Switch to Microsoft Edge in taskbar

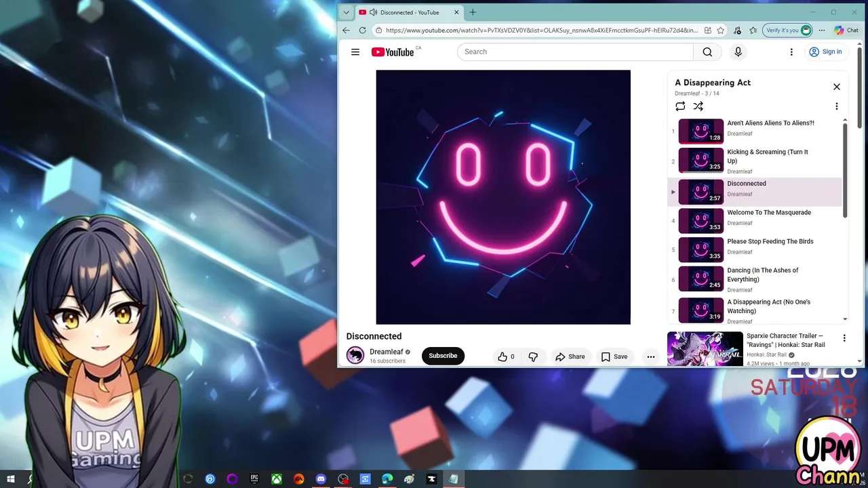pyautogui.click(x=387, y=479)
